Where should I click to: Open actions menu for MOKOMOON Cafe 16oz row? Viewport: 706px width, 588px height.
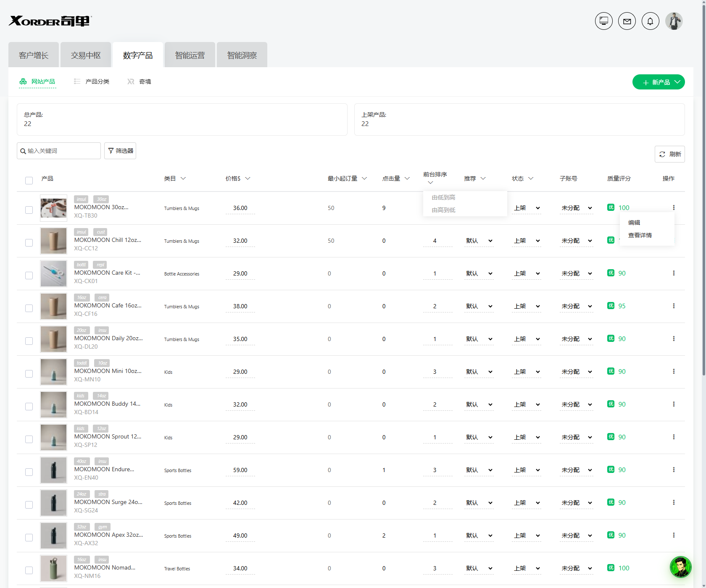674,306
